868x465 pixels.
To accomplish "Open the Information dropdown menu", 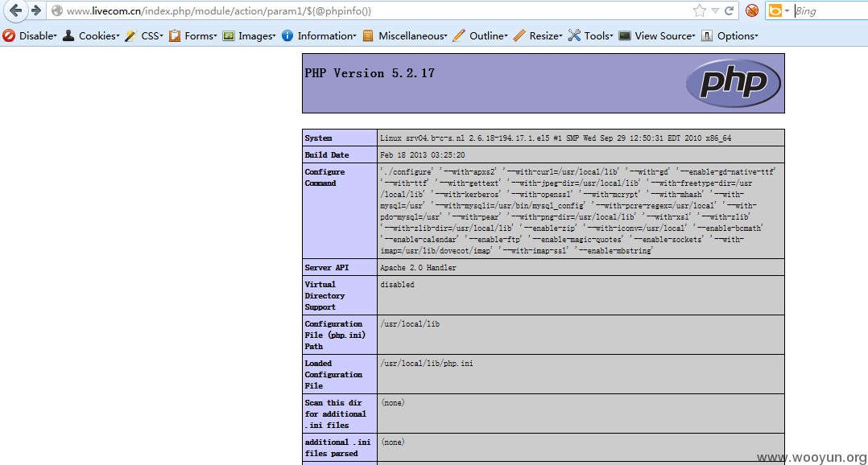I will [327, 35].
